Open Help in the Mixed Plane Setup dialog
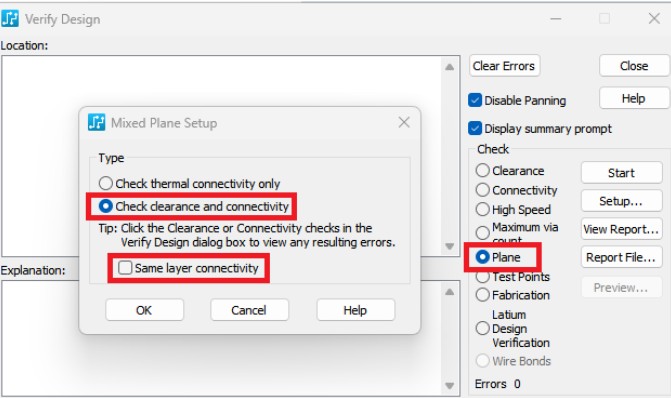This screenshot has height=398, width=671. (355, 310)
